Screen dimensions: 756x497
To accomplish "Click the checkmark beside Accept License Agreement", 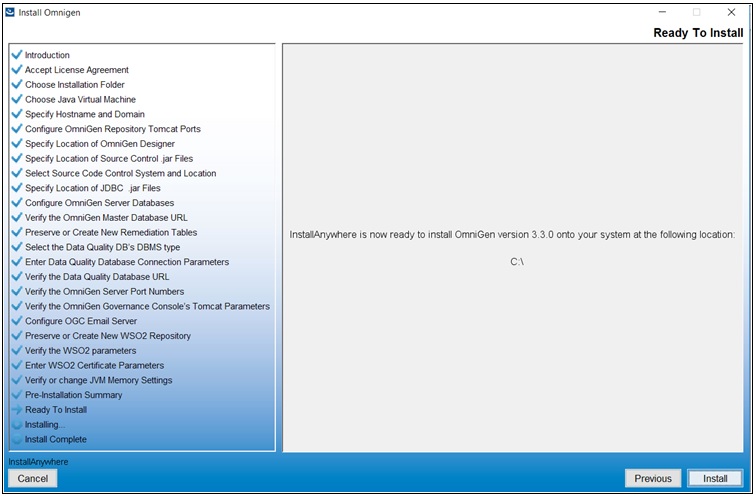I will [x=17, y=69].
